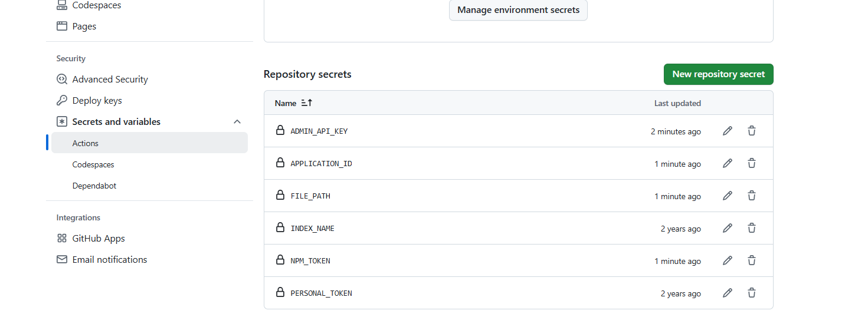This screenshot has width=868, height=317.
Task: Open Secrets and variables sidebar group
Action: pyautogui.click(x=116, y=122)
